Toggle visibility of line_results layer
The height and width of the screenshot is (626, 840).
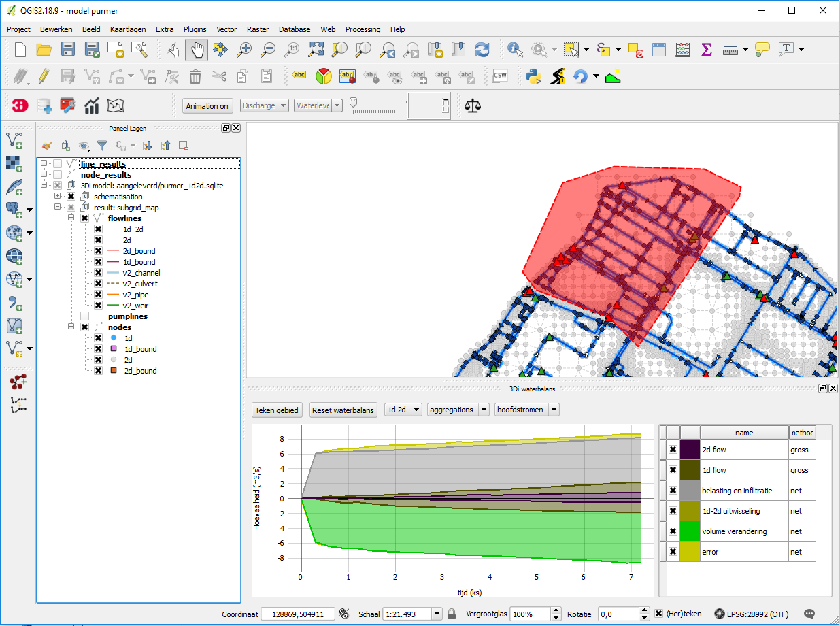pos(57,164)
